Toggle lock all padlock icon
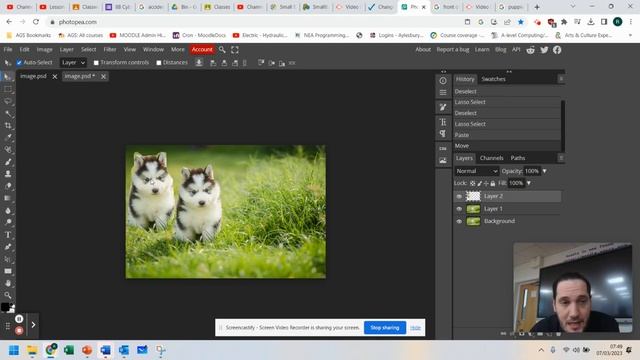The width and height of the screenshot is (640, 360). (x=493, y=184)
